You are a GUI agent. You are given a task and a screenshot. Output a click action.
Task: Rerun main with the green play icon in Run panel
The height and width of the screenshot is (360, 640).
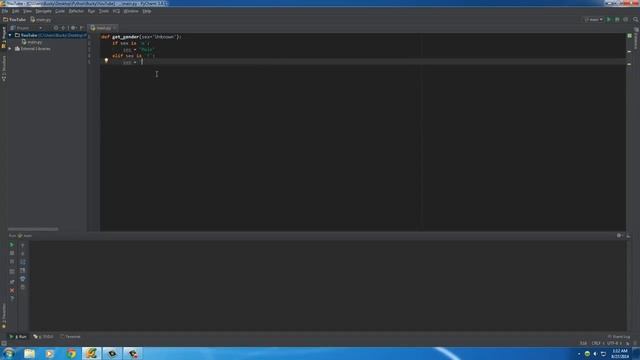pyautogui.click(x=12, y=245)
